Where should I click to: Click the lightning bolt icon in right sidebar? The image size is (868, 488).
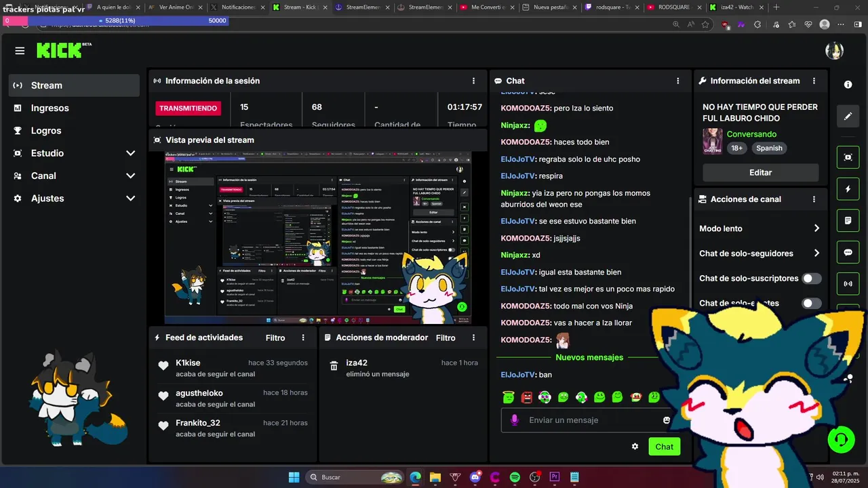tap(848, 189)
